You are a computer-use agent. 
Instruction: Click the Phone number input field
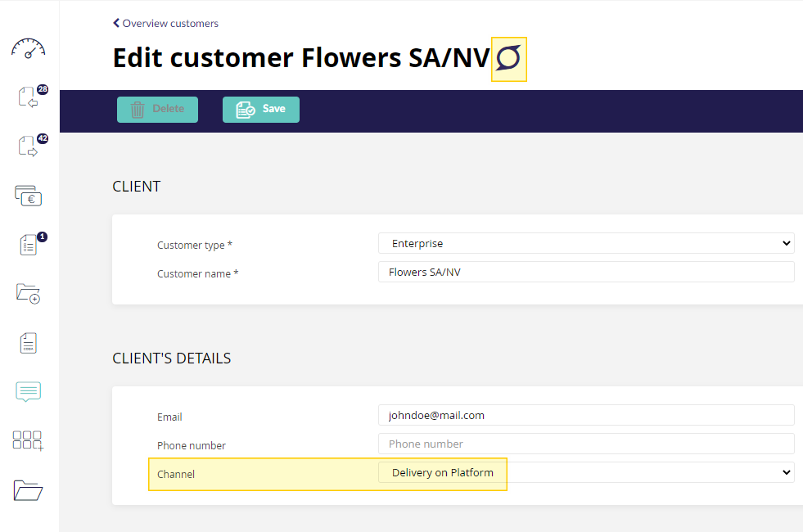586,444
